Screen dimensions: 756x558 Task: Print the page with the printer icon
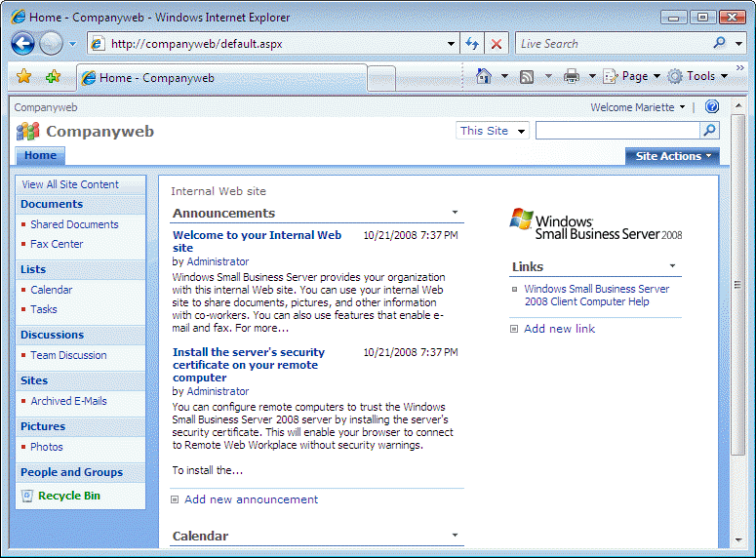click(x=572, y=76)
